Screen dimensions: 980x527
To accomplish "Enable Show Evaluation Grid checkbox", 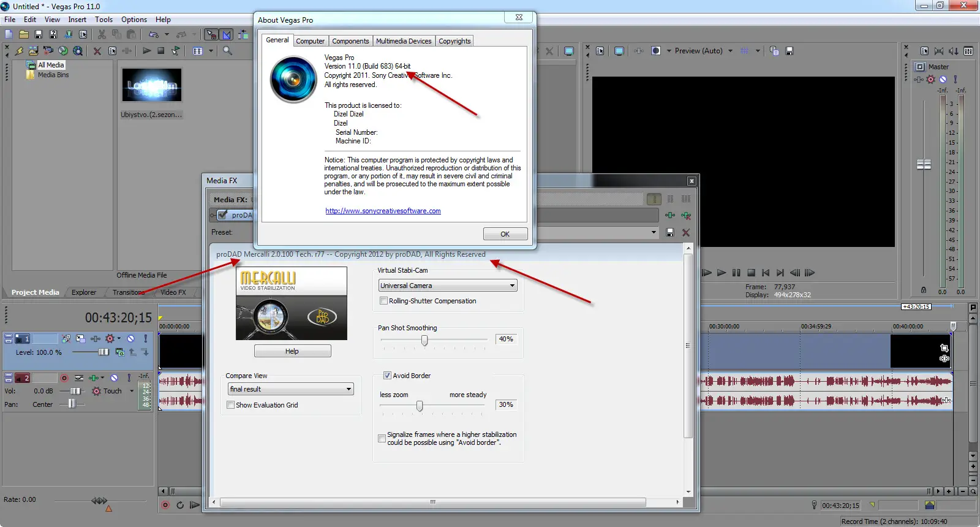I will tap(230, 405).
